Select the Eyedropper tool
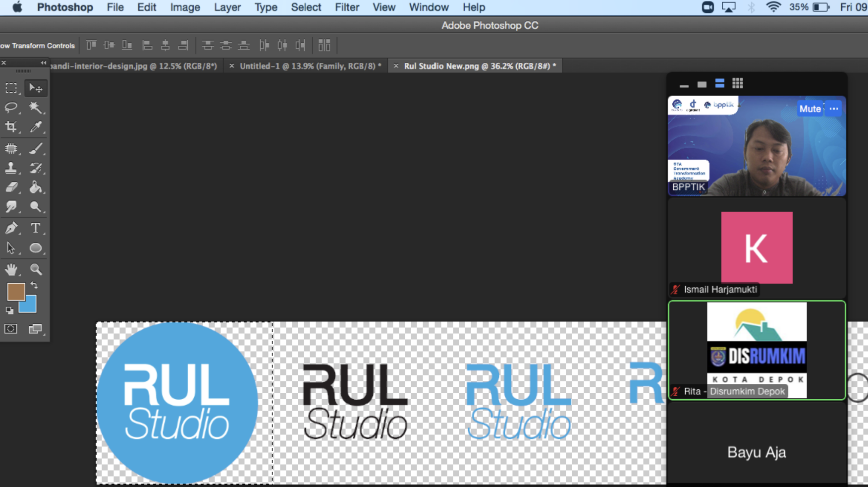Viewport: 868px width, 487px height. 35,127
